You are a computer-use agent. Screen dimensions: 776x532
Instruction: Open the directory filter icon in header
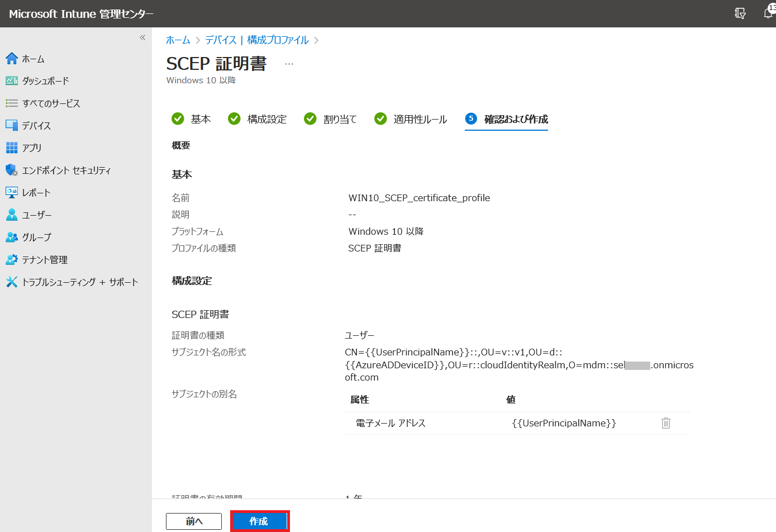click(740, 13)
